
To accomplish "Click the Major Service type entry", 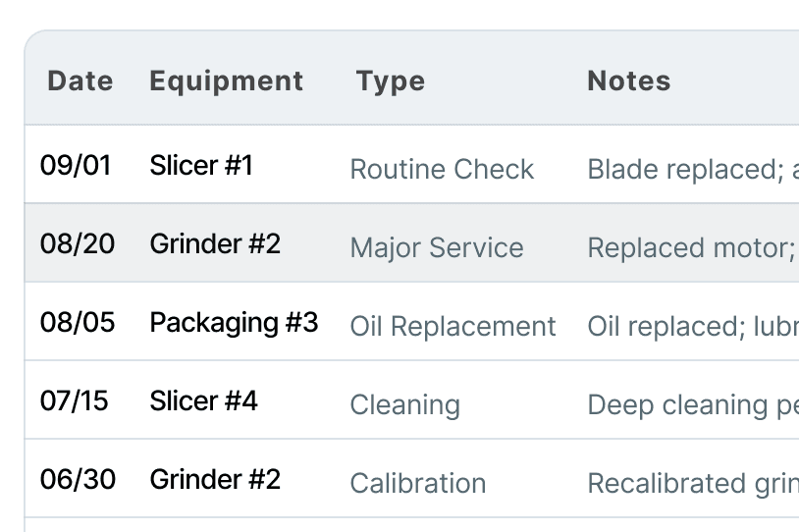I will coord(437,247).
